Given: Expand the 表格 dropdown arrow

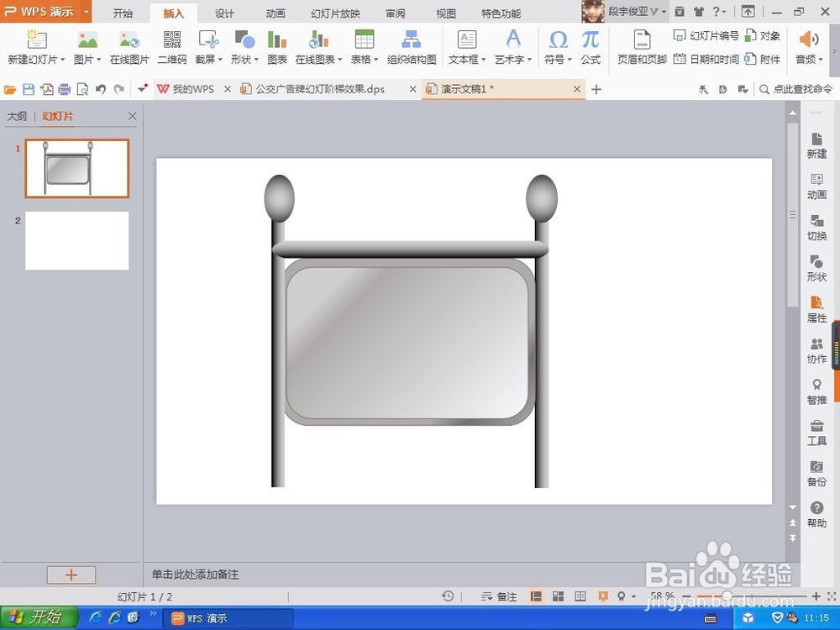Looking at the screenshot, I should (x=376, y=60).
